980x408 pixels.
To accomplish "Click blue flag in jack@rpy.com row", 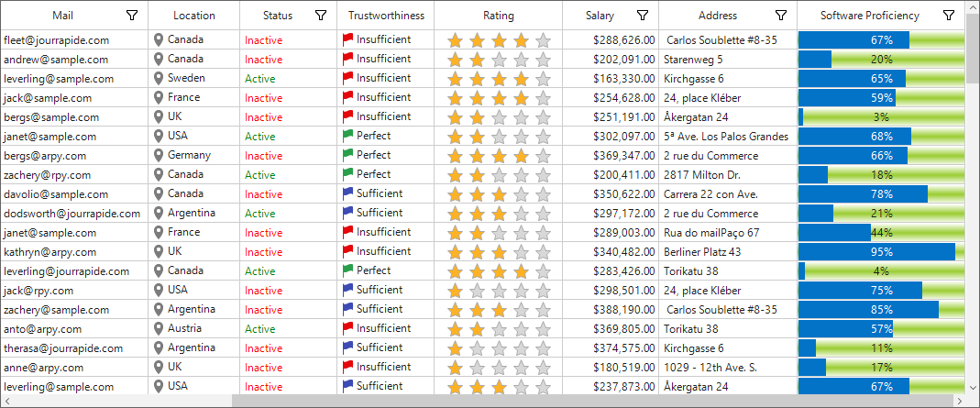I will tap(348, 291).
